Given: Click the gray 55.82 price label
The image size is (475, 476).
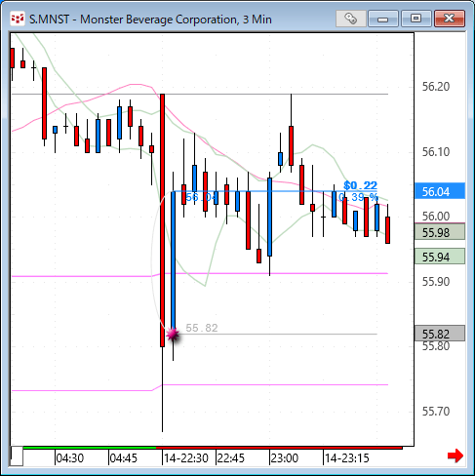Looking at the screenshot, I should pyautogui.click(x=440, y=334).
